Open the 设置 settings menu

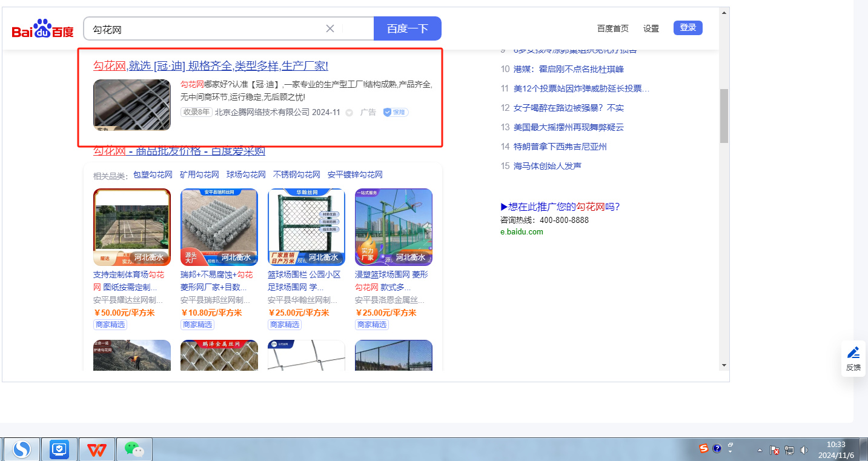tap(651, 28)
